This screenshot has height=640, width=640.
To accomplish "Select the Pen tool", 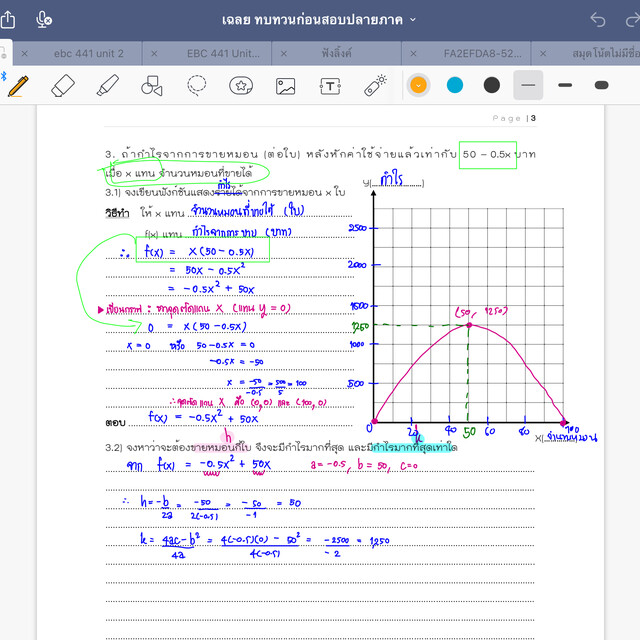I will (18, 86).
